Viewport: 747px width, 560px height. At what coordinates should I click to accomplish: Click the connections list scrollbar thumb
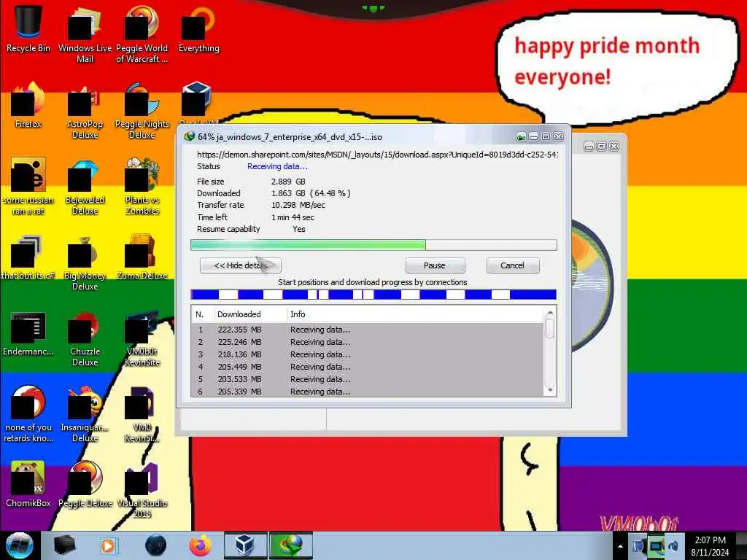click(x=550, y=329)
